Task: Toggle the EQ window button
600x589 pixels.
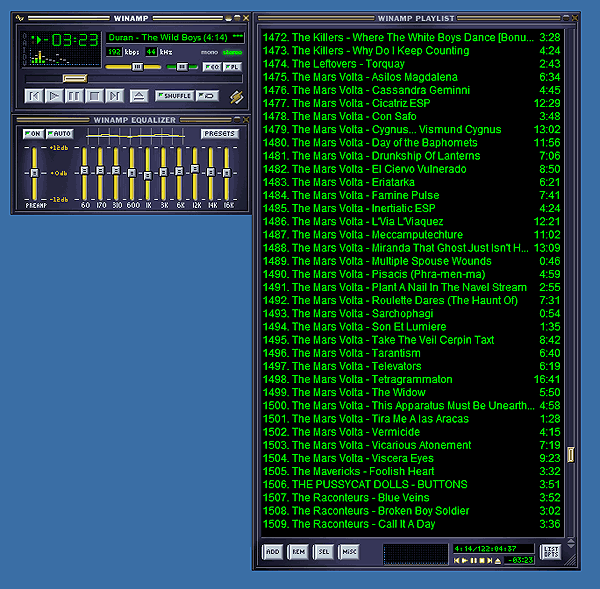Action: 212,67
